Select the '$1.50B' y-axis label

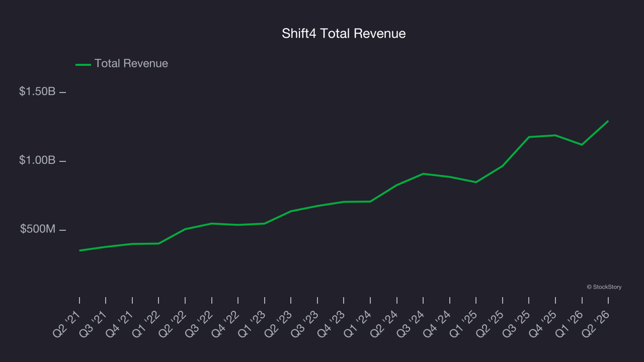click(37, 92)
